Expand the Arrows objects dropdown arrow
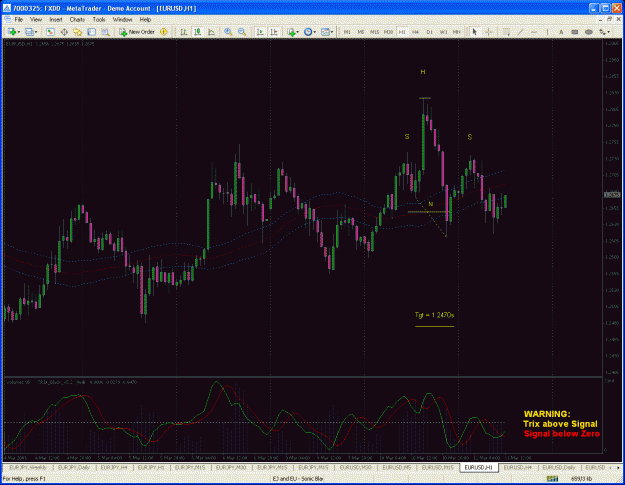This screenshot has height=485, width=625. point(609,32)
